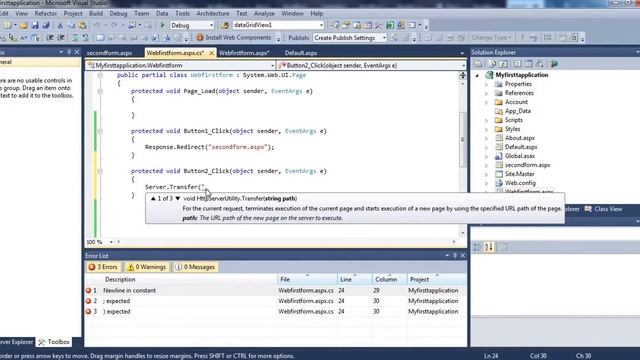The width and height of the screenshot is (640, 360).
Task: Switch to Default.aspx tab
Action: coord(301,53)
